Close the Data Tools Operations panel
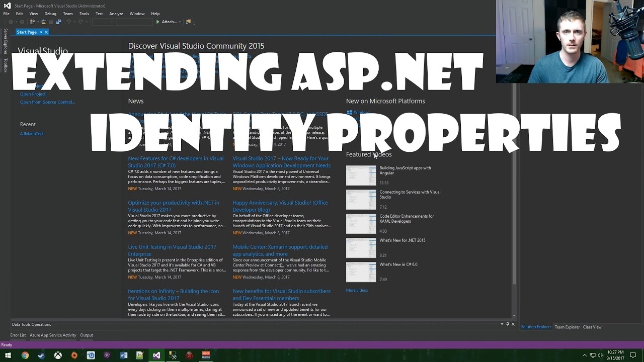 pyautogui.click(x=513, y=324)
